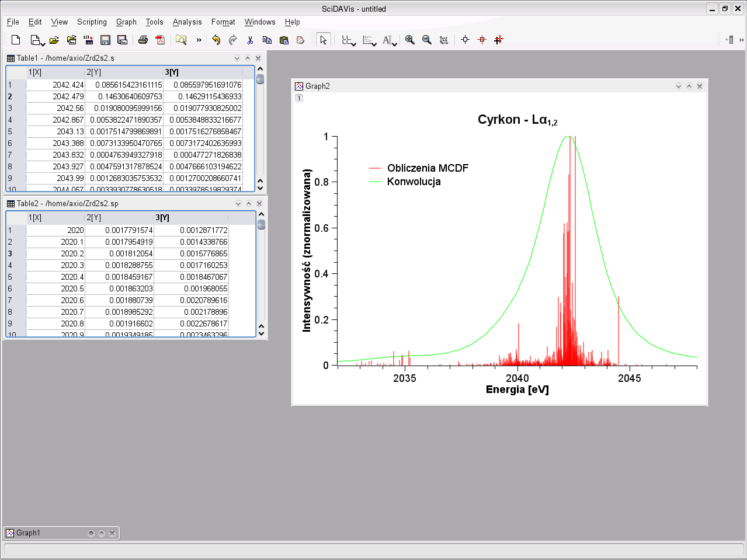Clear selection with the eraser icon
Image resolution: width=747 pixels, height=560 pixels.
click(x=301, y=40)
